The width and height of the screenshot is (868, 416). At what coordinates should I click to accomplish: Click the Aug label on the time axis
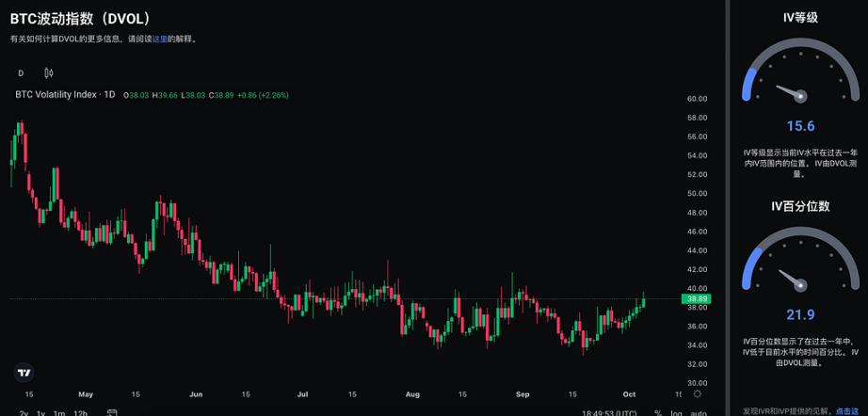(x=410, y=394)
